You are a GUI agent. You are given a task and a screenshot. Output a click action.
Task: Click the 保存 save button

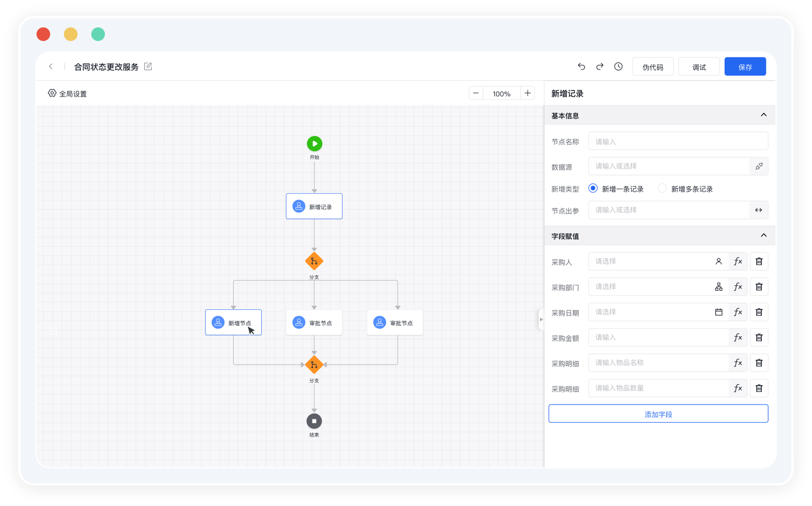pyautogui.click(x=745, y=67)
